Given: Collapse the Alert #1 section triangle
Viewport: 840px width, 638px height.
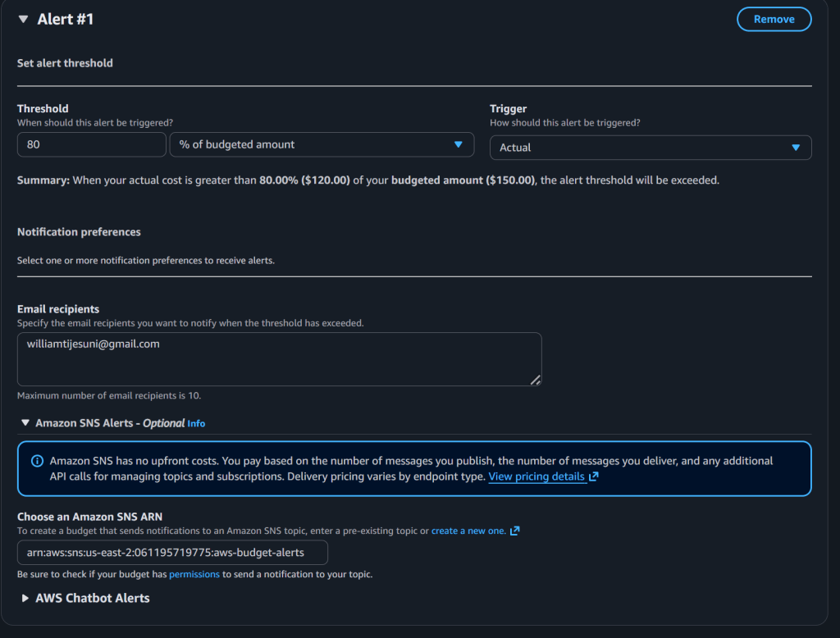Looking at the screenshot, I should pyautogui.click(x=23, y=19).
